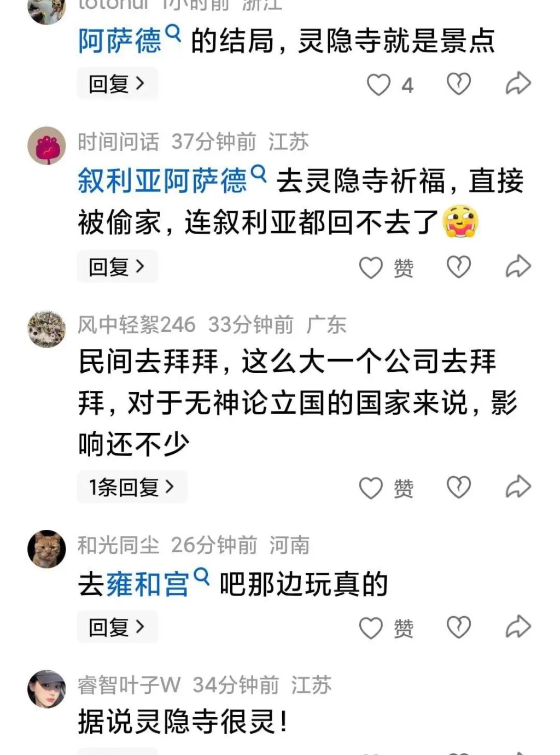Dislike the comment by 和光同尘
The height and width of the screenshot is (755, 560).
point(458,627)
